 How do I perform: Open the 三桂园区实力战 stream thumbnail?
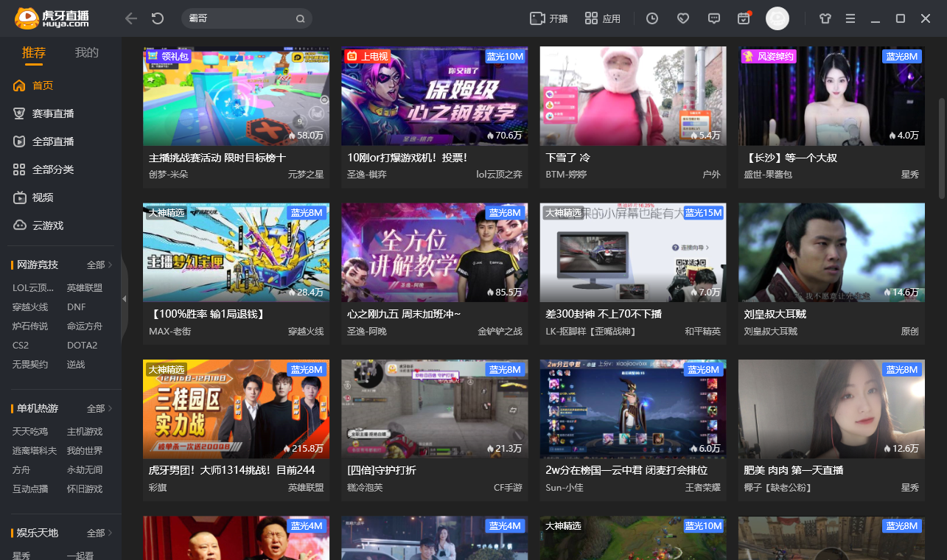pos(236,409)
